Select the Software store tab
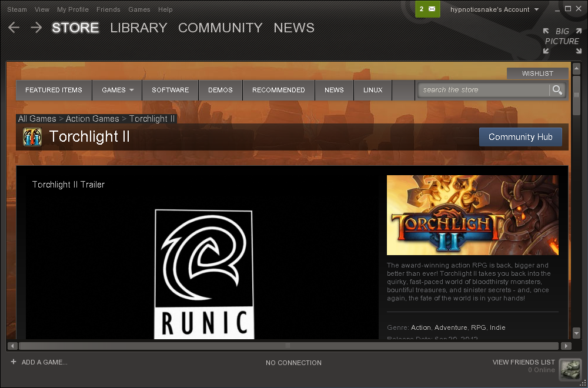The image size is (588, 388). click(x=171, y=90)
